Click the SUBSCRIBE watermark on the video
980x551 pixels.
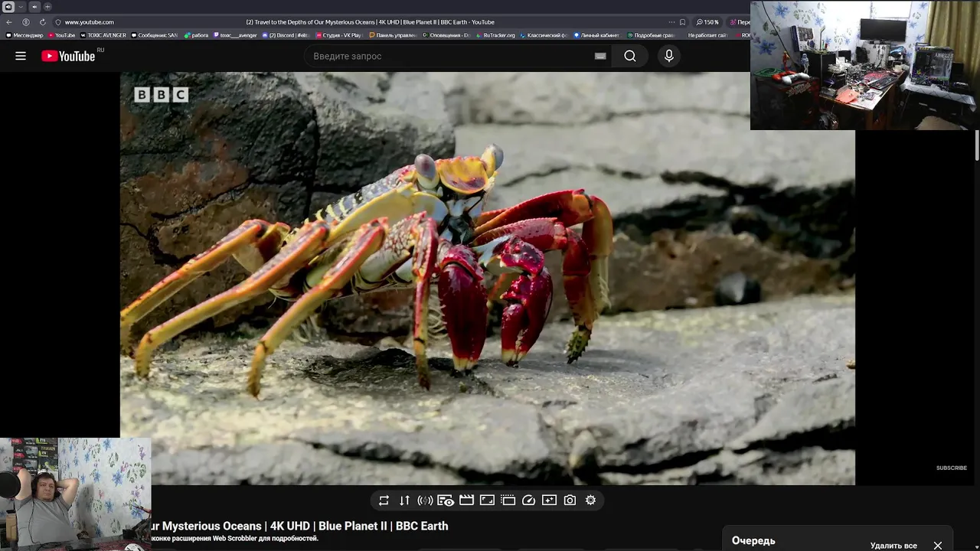[952, 468]
